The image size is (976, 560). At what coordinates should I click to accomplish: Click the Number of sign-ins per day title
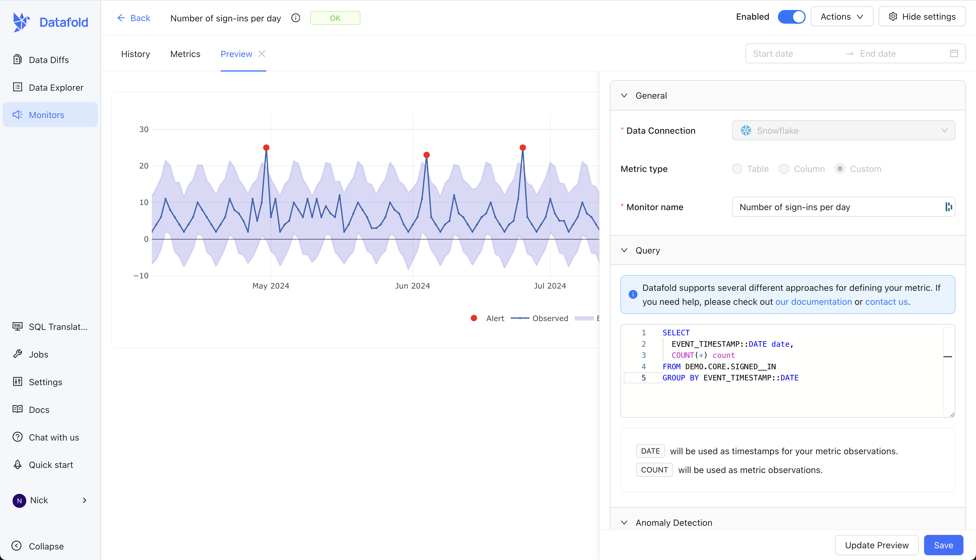[225, 18]
